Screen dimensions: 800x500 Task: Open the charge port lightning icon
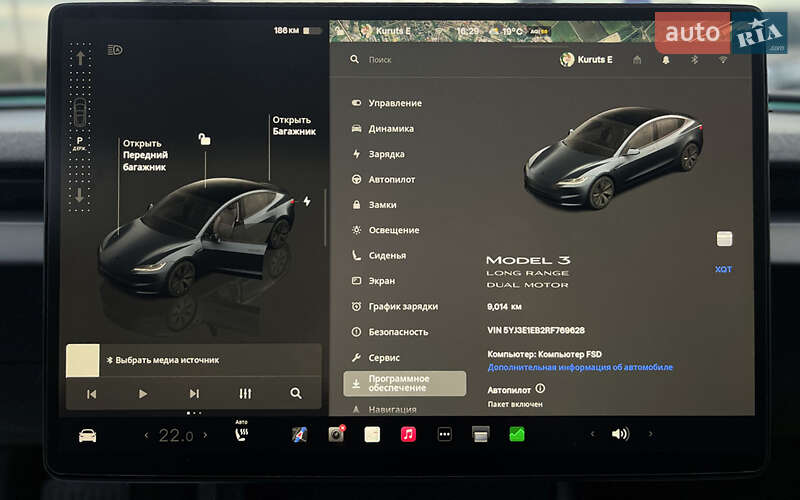coord(307,201)
